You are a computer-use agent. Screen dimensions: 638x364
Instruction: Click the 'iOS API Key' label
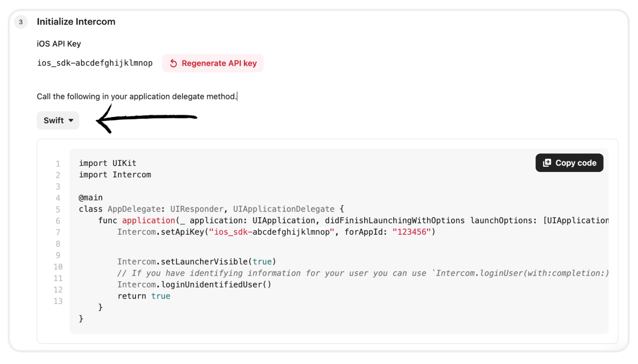click(59, 44)
